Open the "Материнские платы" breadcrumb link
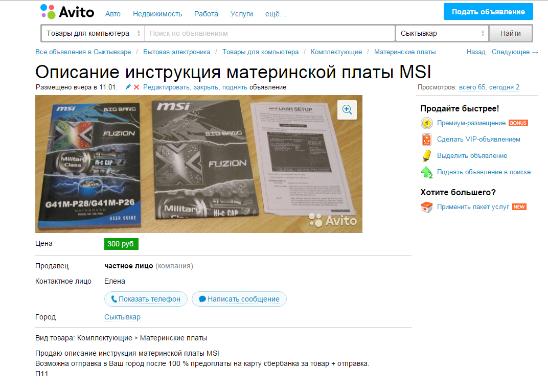This screenshot has width=548, height=392. tap(404, 52)
